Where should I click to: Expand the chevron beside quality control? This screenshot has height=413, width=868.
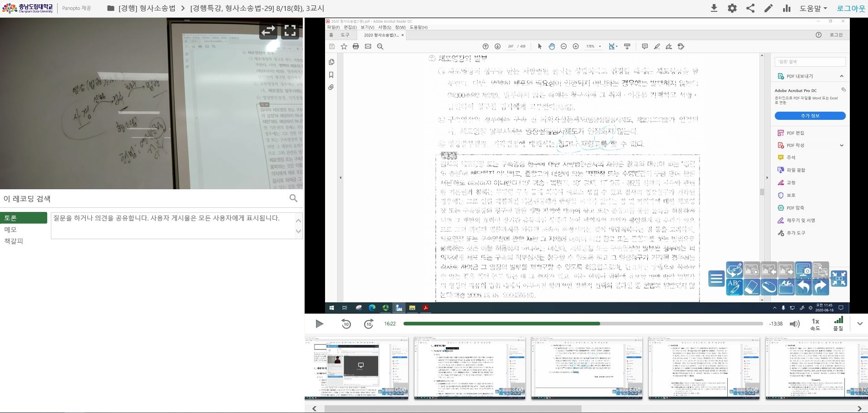pos(860,324)
